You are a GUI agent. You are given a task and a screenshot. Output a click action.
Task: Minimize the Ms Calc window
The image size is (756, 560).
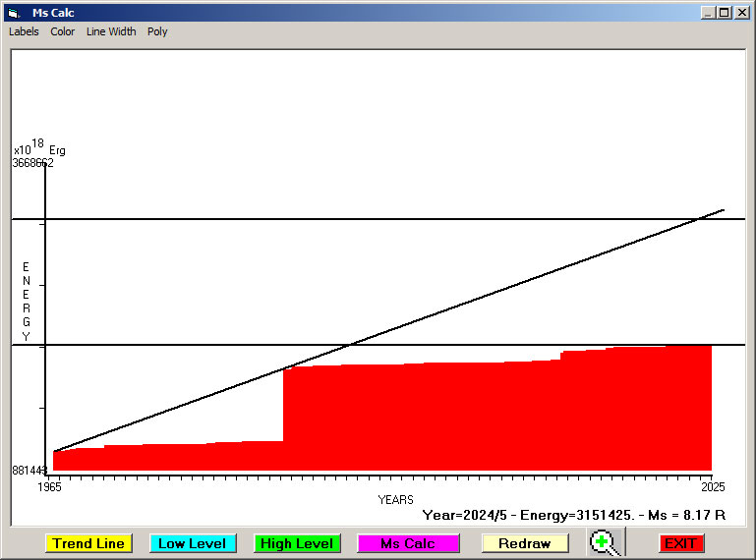708,13
